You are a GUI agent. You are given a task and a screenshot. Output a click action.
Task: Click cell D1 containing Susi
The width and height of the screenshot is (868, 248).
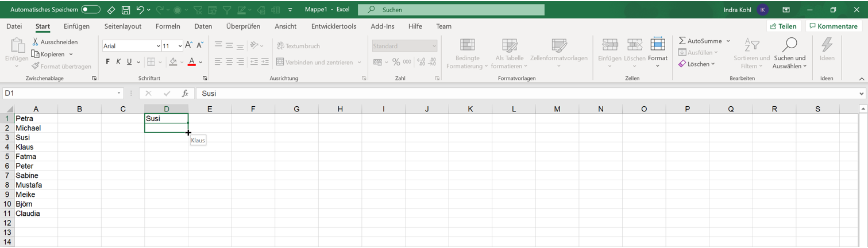point(166,118)
